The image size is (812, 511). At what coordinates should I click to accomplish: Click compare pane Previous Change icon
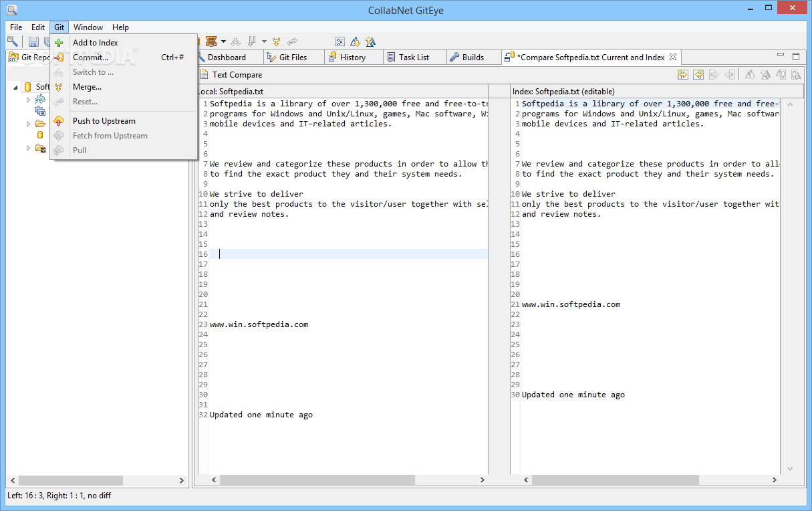pyautogui.click(x=796, y=75)
